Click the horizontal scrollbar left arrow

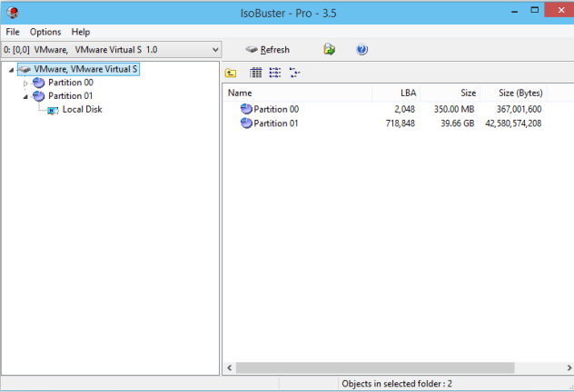[230, 367]
